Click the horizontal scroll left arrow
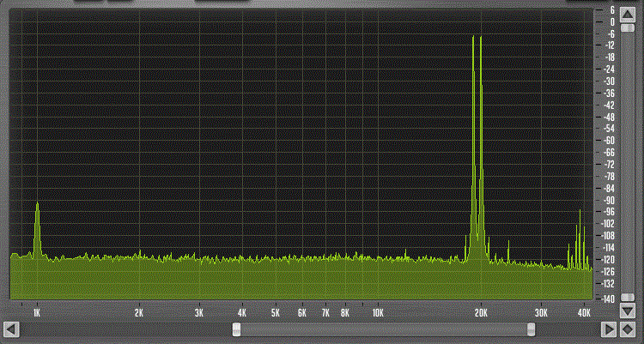 11,329
